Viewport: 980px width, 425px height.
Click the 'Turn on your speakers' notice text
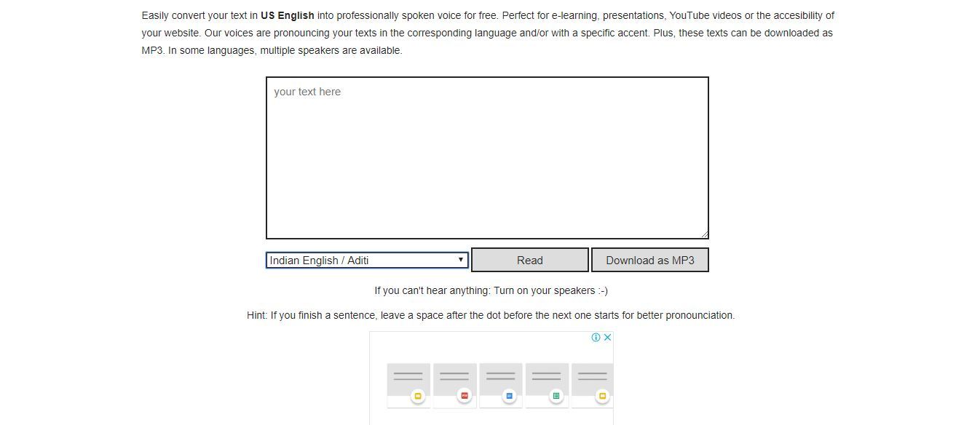491,290
